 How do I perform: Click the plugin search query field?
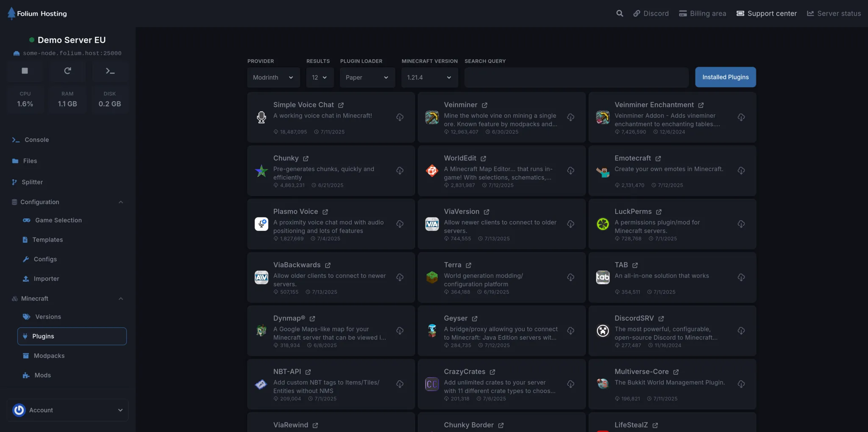576,77
